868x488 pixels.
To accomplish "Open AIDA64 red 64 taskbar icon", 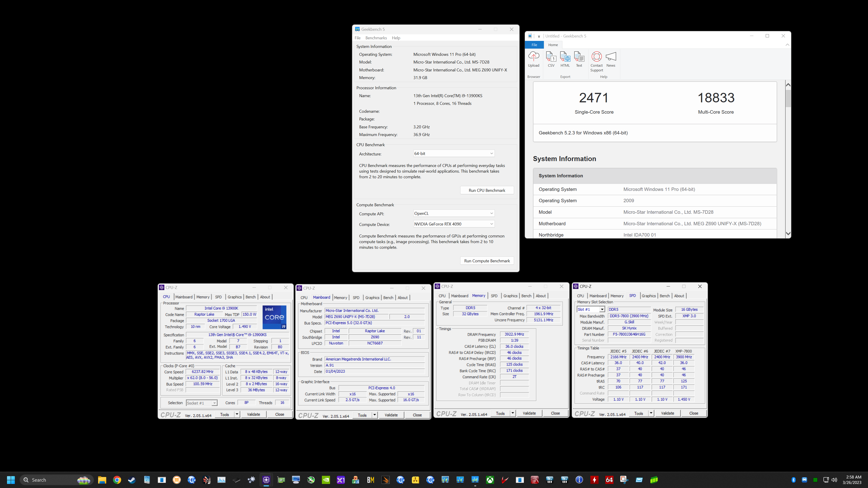I will coord(609,480).
